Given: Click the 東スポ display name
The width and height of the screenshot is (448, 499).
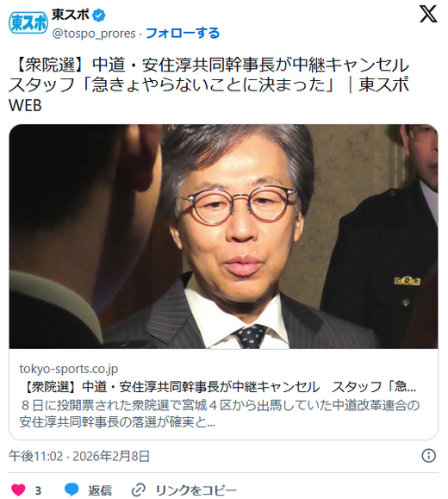Looking at the screenshot, I should click(x=71, y=15).
